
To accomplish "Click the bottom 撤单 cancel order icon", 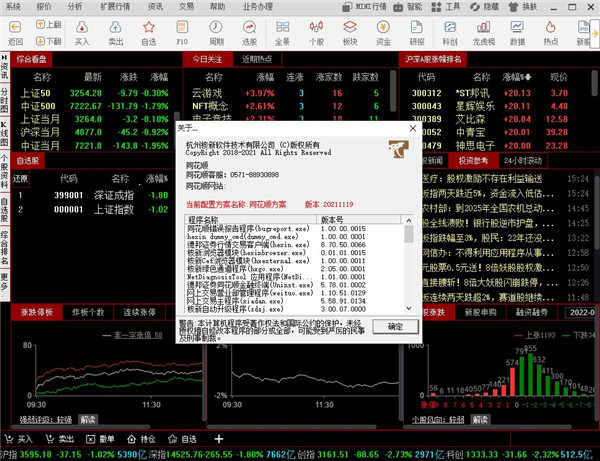I will (x=90, y=439).
